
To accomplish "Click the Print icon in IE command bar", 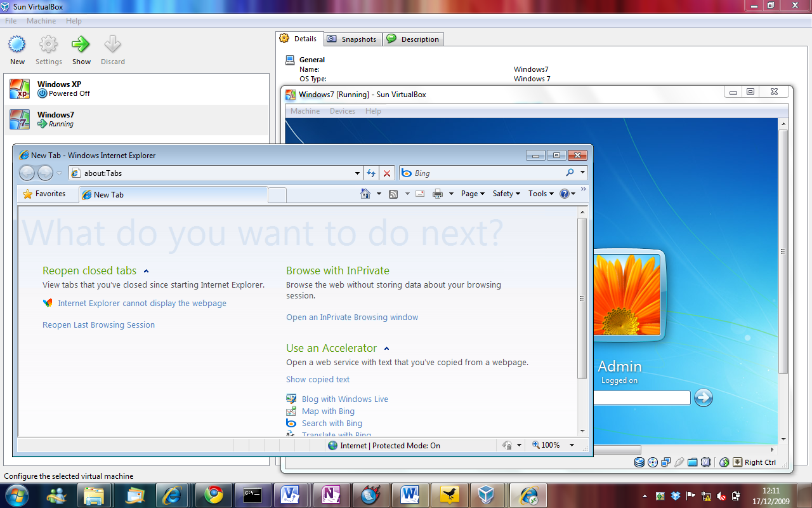I will 438,194.
